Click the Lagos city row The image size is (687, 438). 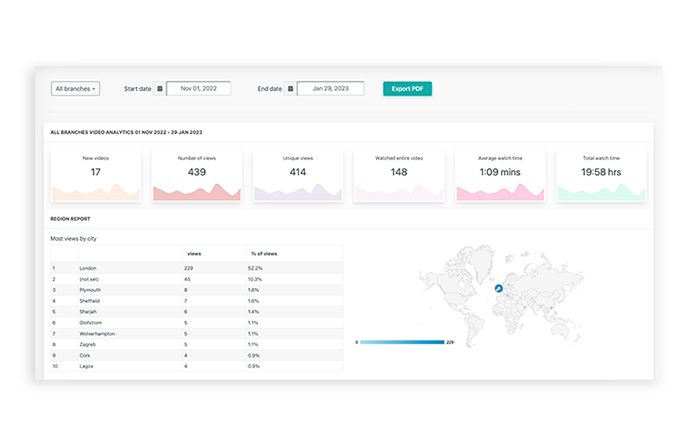[197, 366]
